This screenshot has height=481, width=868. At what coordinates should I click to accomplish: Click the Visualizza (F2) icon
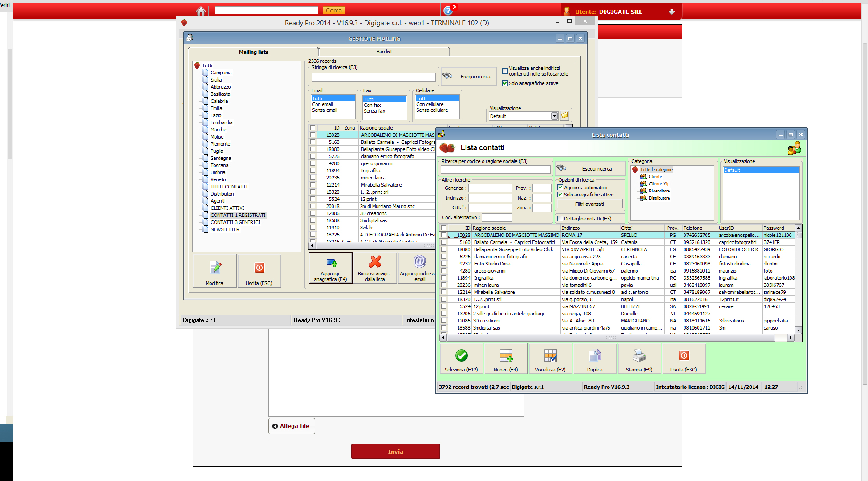coord(550,356)
